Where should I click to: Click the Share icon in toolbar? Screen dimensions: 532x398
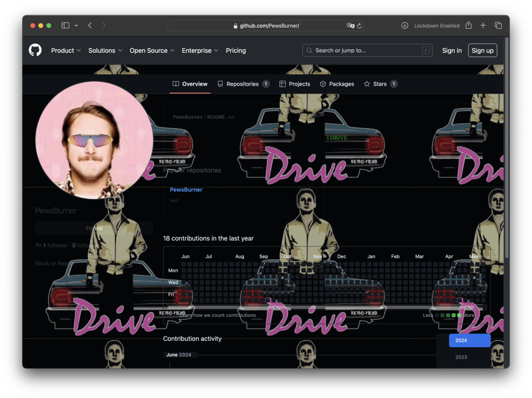click(x=468, y=25)
